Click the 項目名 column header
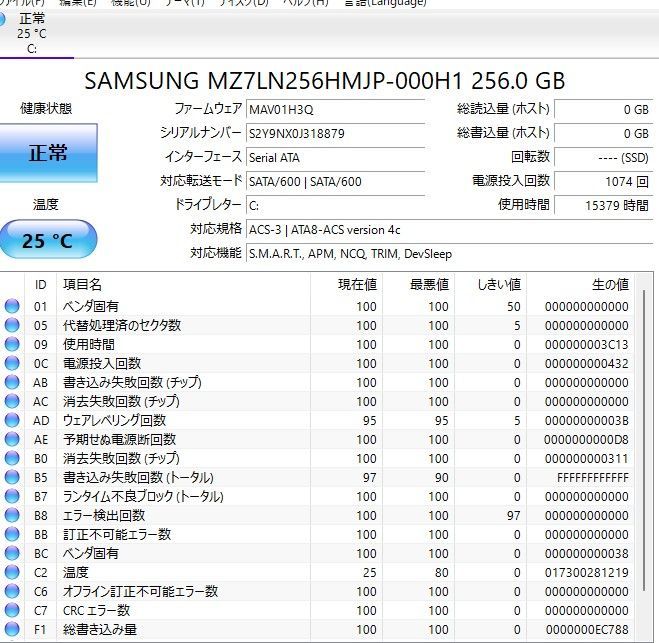The image size is (659, 643). tap(184, 285)
